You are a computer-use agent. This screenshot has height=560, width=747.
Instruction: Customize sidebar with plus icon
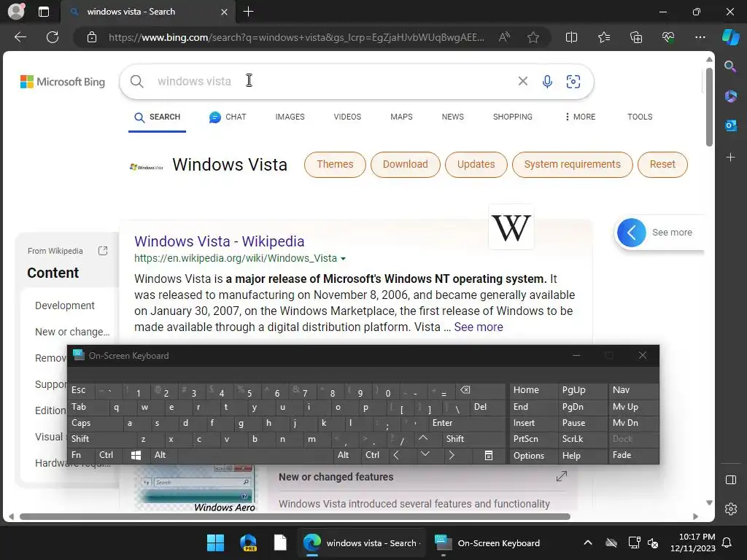click(730, 157)
